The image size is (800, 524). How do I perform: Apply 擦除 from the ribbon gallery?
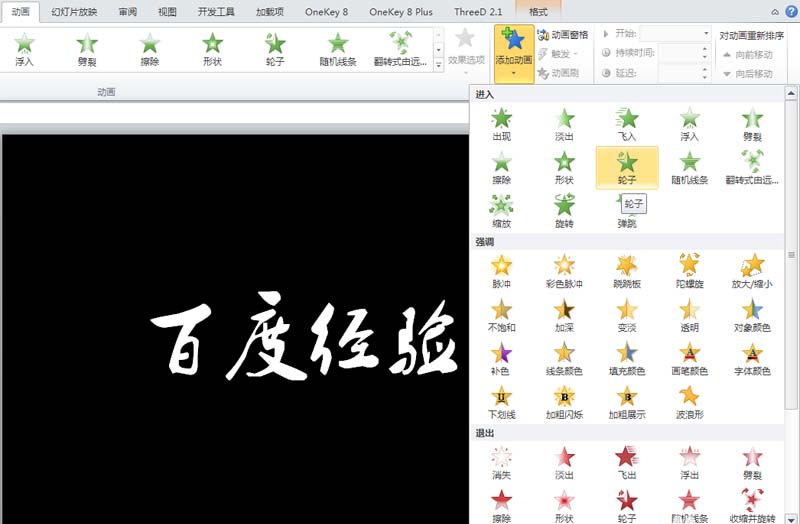[x=149, y=49]
